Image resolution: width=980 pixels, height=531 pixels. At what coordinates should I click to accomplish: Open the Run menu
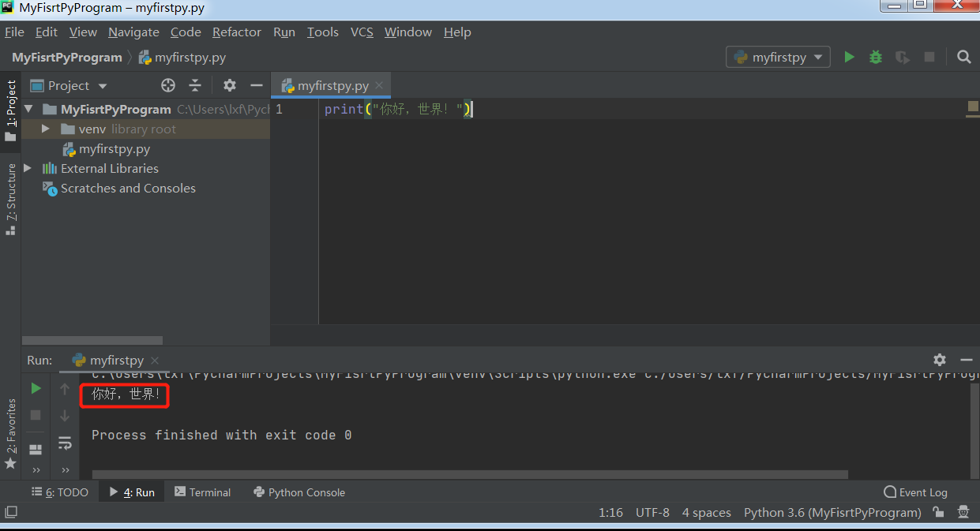(x=284, y=32)
